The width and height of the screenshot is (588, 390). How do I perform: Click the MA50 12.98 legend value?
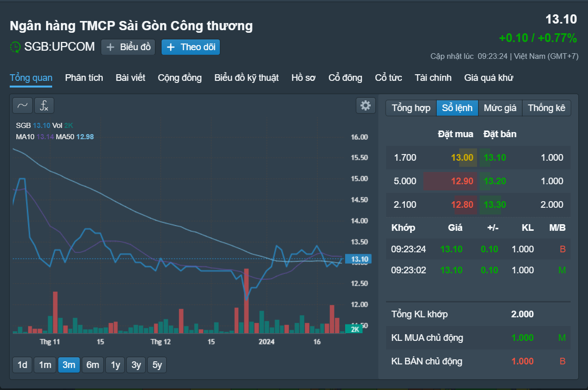click(x=85, y=137)
